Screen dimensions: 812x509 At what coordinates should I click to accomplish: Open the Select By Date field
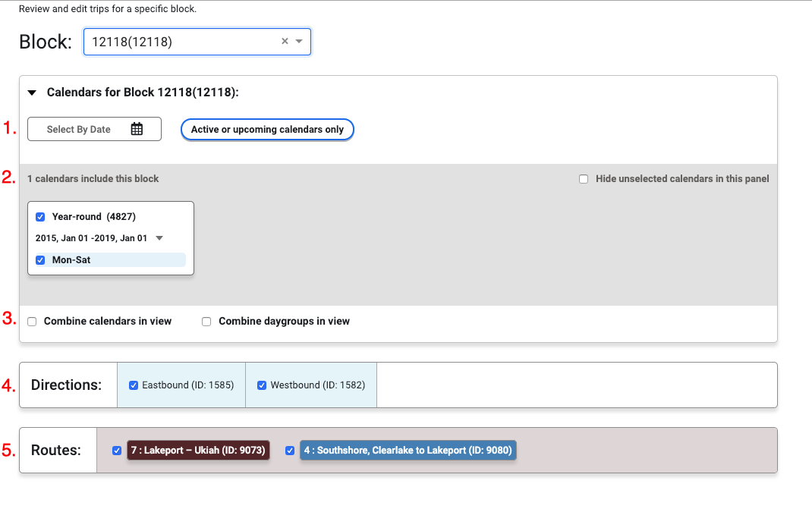pos(94,129)
